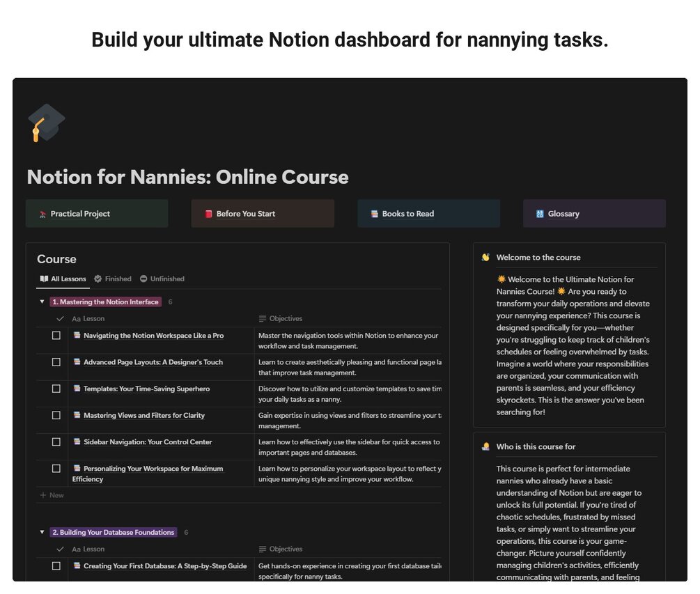Click the Lesson column header in section 1
This screenshot has width=700, height=594.
(88, 319)
